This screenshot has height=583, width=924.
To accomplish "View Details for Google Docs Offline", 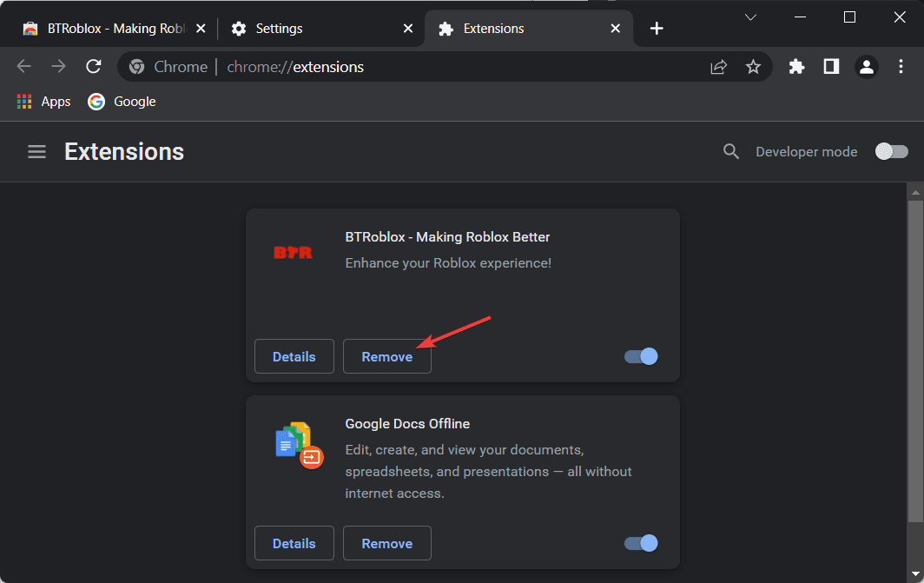I will point(294,543).
